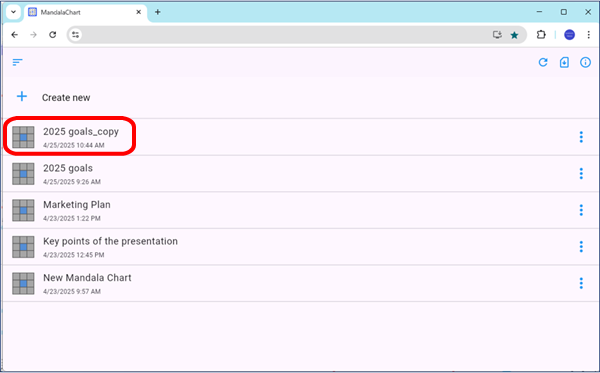Click the grid icon for New Mandala Chart
Screen dimensions: 600x373
23,283
